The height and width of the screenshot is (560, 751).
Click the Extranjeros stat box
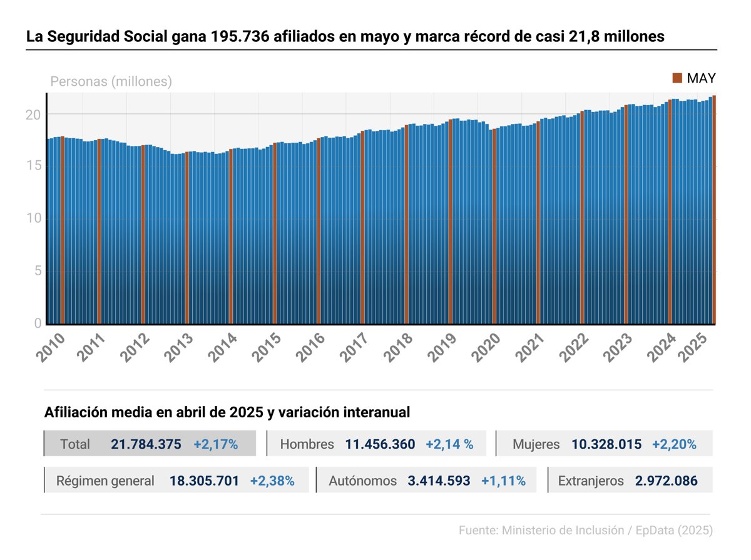[630, 481]
